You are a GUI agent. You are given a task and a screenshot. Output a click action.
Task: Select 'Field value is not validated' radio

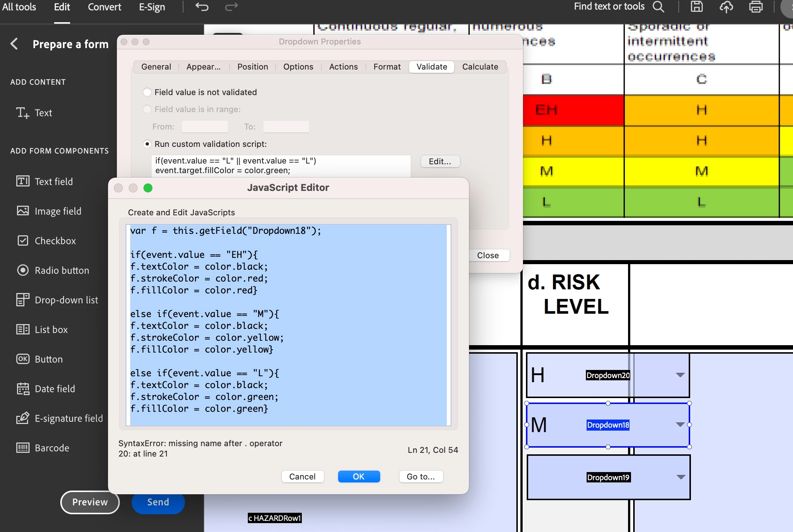coord(147,92)
